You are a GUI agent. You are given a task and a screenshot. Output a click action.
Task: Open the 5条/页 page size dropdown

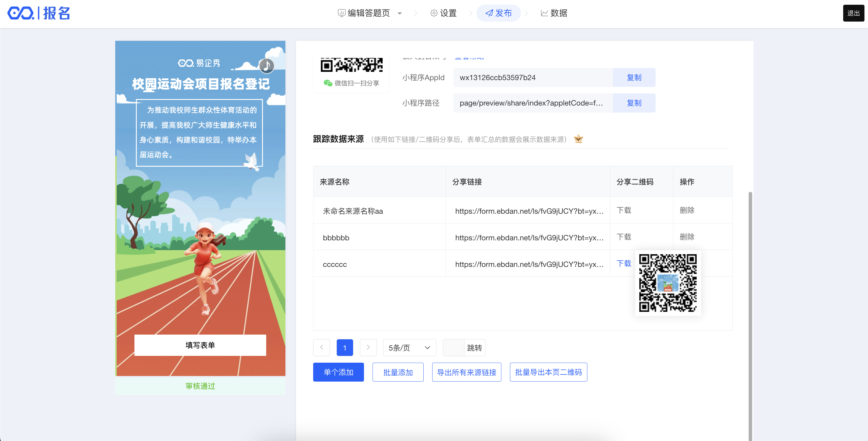409,348
